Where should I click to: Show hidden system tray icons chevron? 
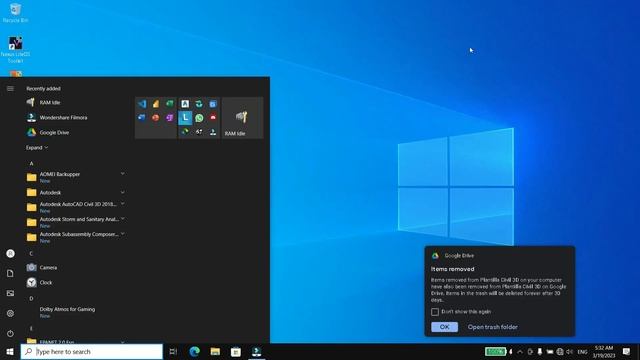pyautogui.click(x=520, y=351)
